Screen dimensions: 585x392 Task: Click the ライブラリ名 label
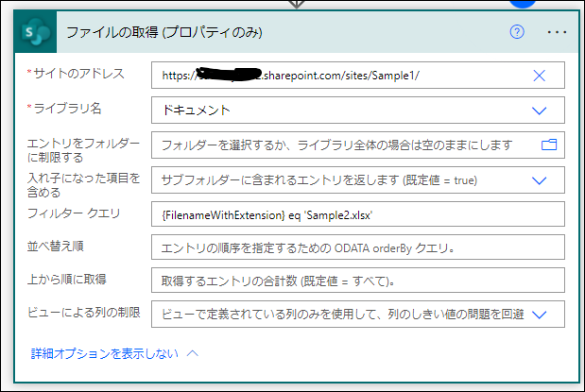click(x=67, y=109)
